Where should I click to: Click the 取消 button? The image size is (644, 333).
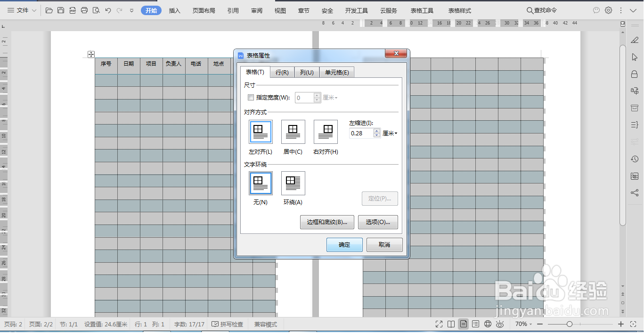pyautogui.click(x=384, y=245)
